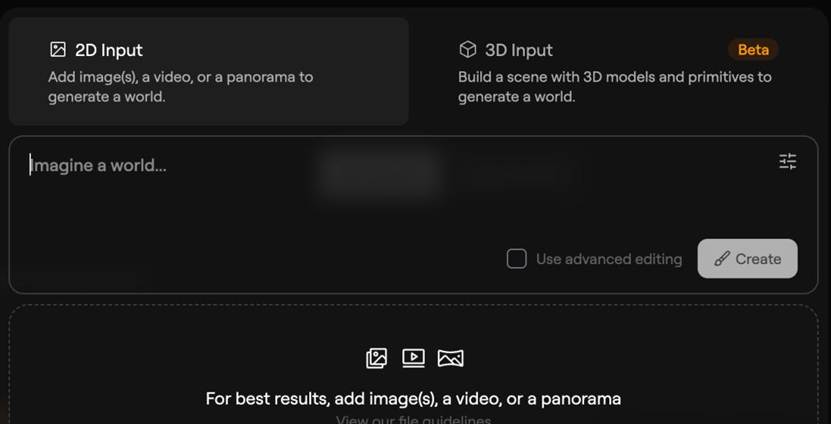Open the 'View our file guidelines' link
The width and height of the screenshot is (831, 424).
[x=413, y=420]
